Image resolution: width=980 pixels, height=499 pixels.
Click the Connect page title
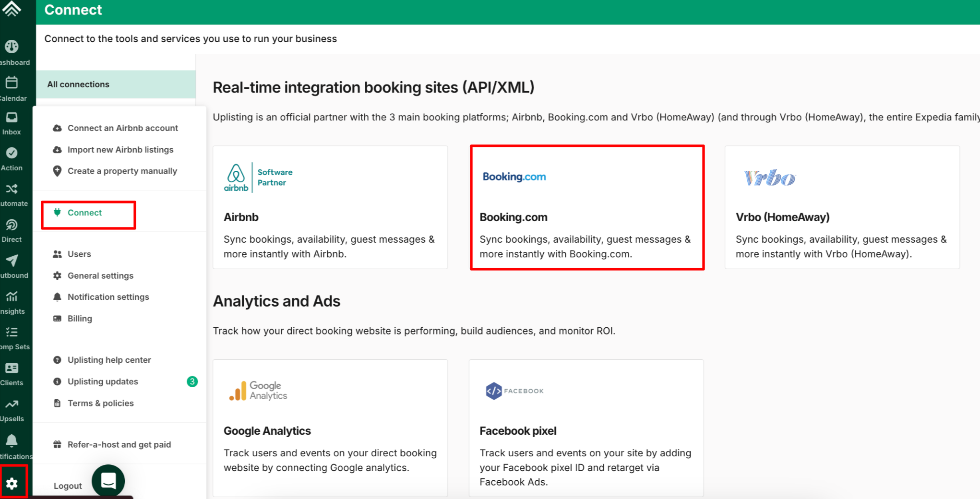pyautogui.click(x=73, y=10)
